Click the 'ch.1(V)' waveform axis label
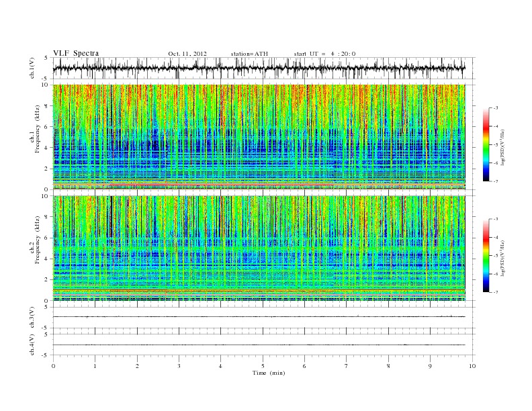 pos(32,68)
